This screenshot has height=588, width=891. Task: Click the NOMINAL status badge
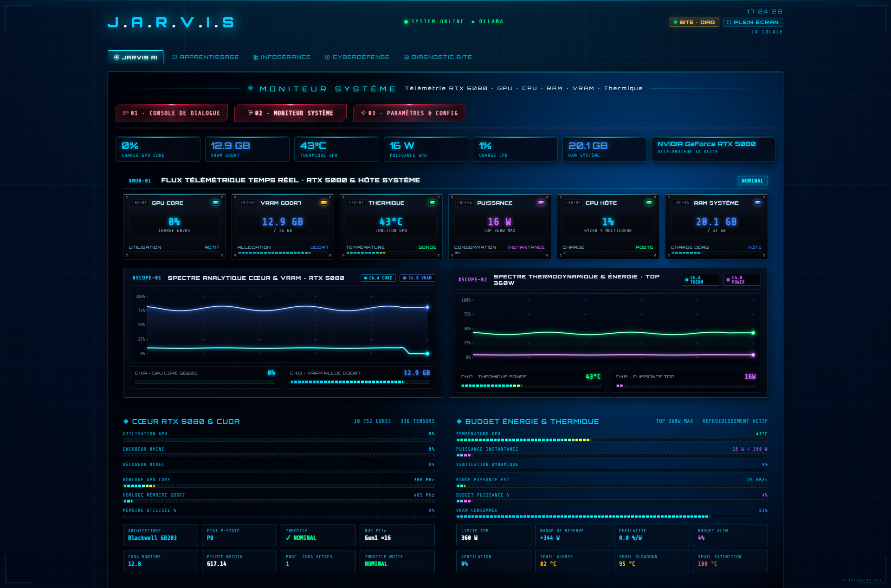[752, 181]
